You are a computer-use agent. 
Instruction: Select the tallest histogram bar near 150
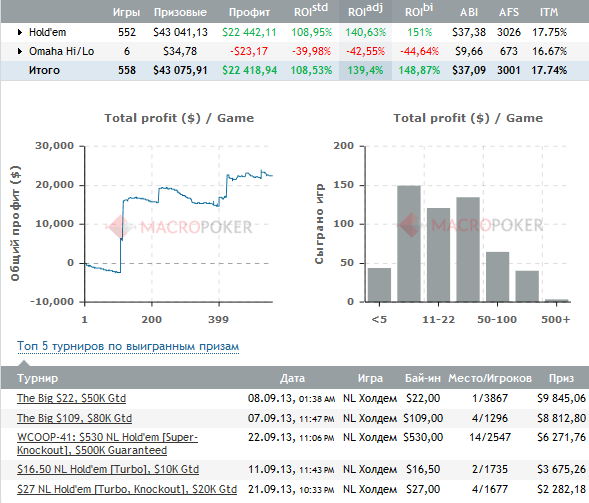pyautogui.click(x=409, y=243)
